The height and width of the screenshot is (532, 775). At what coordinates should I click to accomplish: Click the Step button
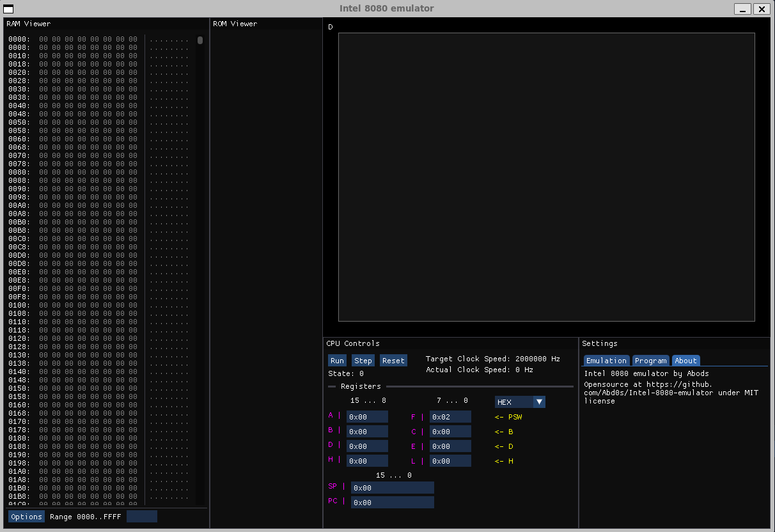[363, 361]
